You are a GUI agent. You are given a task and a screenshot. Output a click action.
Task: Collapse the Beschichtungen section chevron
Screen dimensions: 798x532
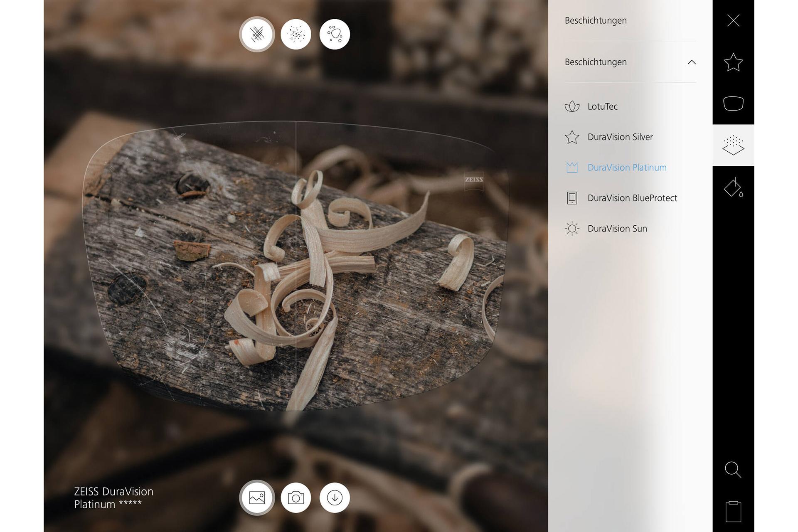(x=692, y=62)
